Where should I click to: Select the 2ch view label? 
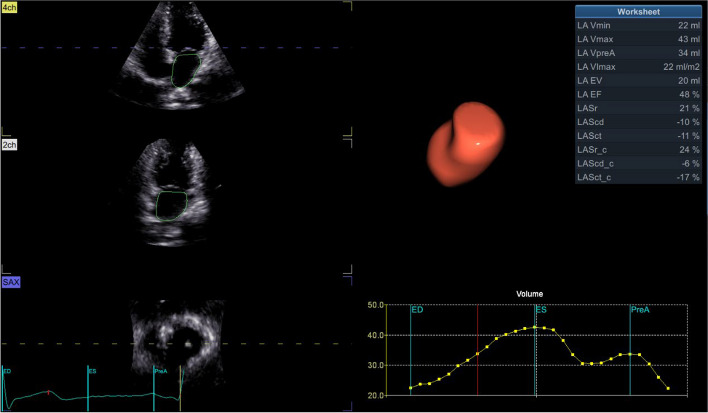pos(9,145)
